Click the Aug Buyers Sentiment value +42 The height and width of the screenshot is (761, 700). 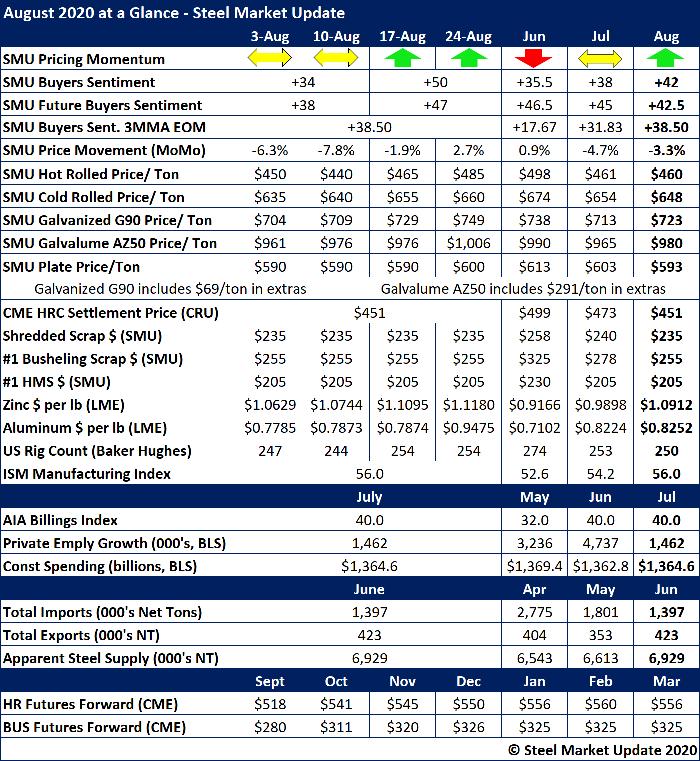point(666,82)
